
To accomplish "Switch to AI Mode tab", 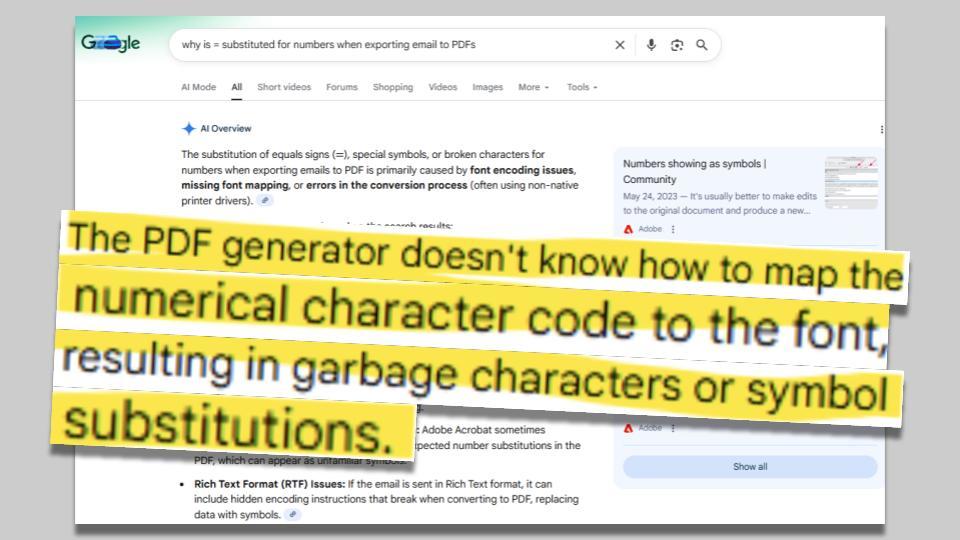I will pyautogui.click(x=198, y=87).
